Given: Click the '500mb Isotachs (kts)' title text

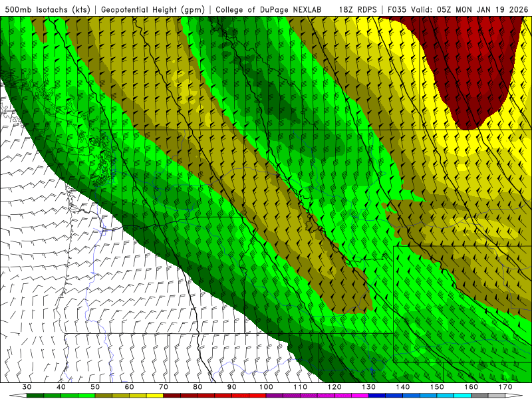Looking at the screenshot, I should [47, 9].
